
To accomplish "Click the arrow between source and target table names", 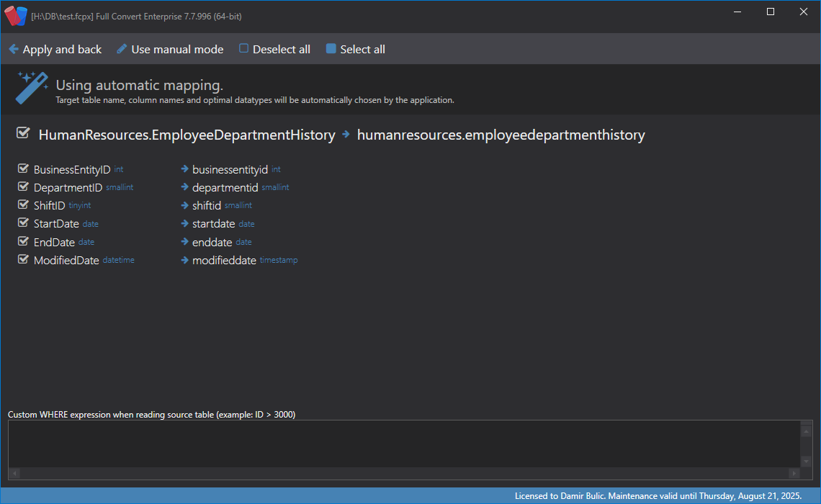I will (346, 134).
